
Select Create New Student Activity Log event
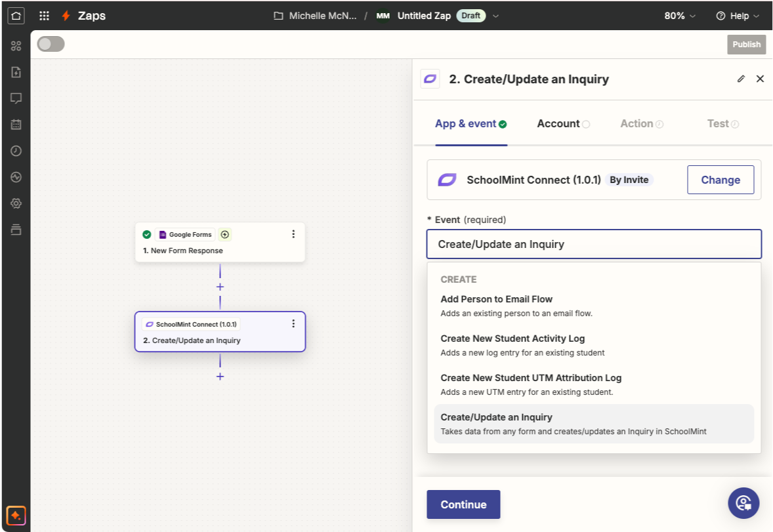tap(594, 345)
